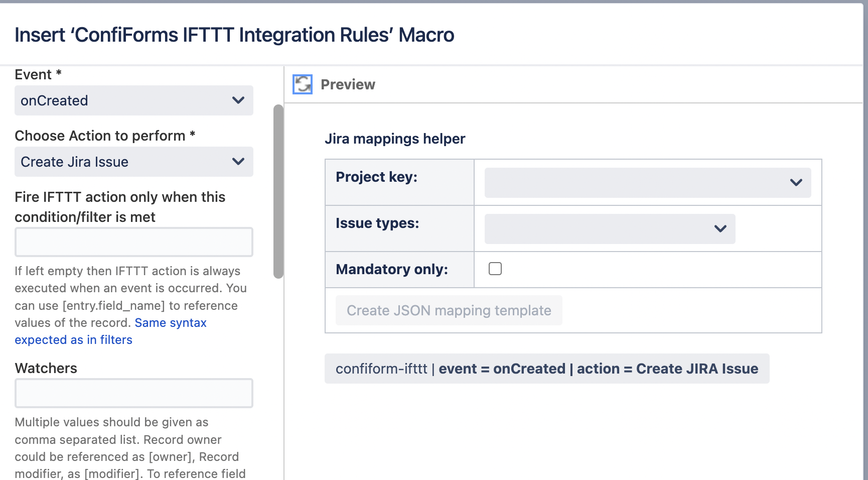Click inside the Watchers input field
The width and height of the screenshot is (868, 480).
tap(133, 393)
